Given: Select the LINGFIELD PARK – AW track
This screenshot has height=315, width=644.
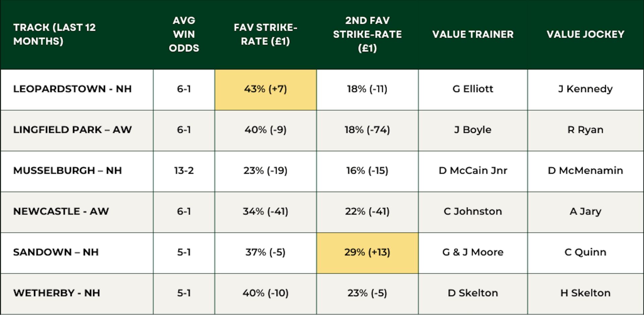Looking at the screenshot, I should point(72,130).
